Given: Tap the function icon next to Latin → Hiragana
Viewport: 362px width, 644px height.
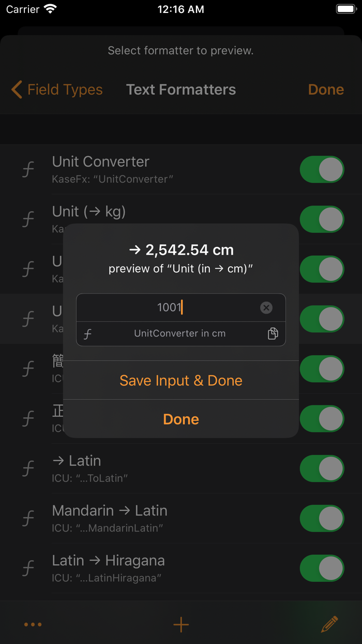Looking at the screenshot, I should [x=28, y=568].
